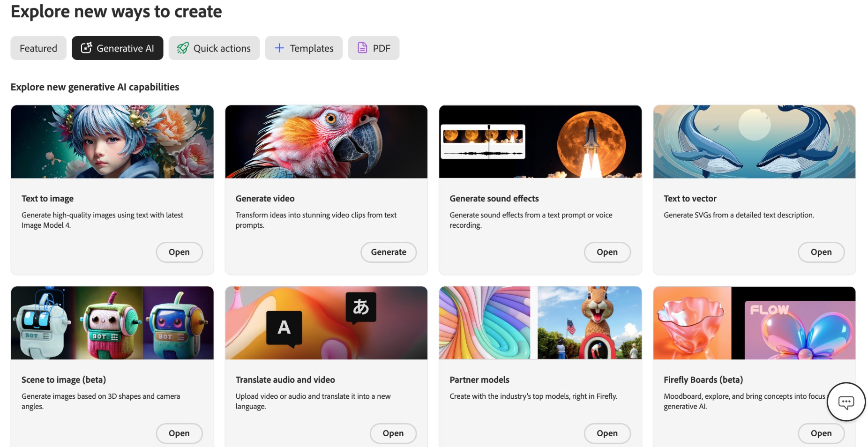Click the robots thumbnail on Scene to image
This screenshot has width=868, height=447.
pos(112,323)
